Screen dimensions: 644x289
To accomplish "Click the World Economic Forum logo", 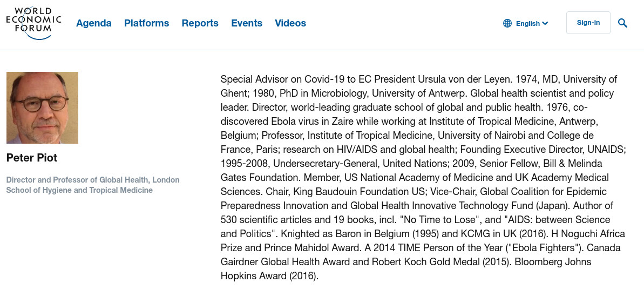I will tap(33, 23).
